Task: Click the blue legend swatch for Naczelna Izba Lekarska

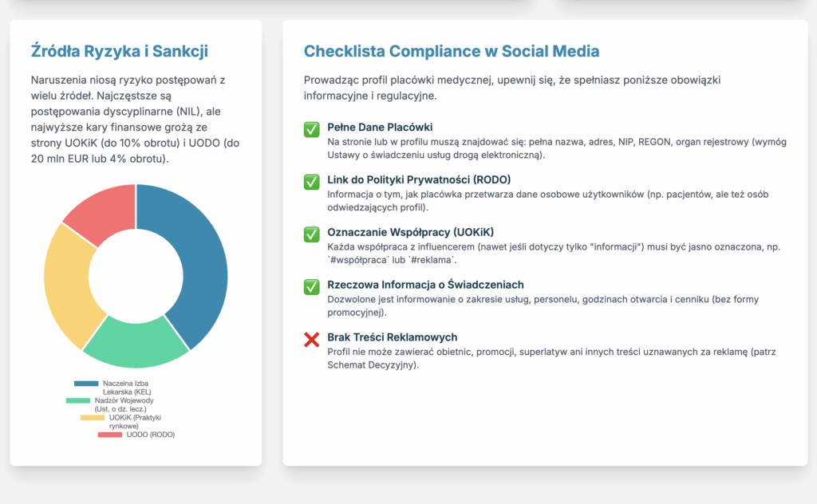Action: 86,384
